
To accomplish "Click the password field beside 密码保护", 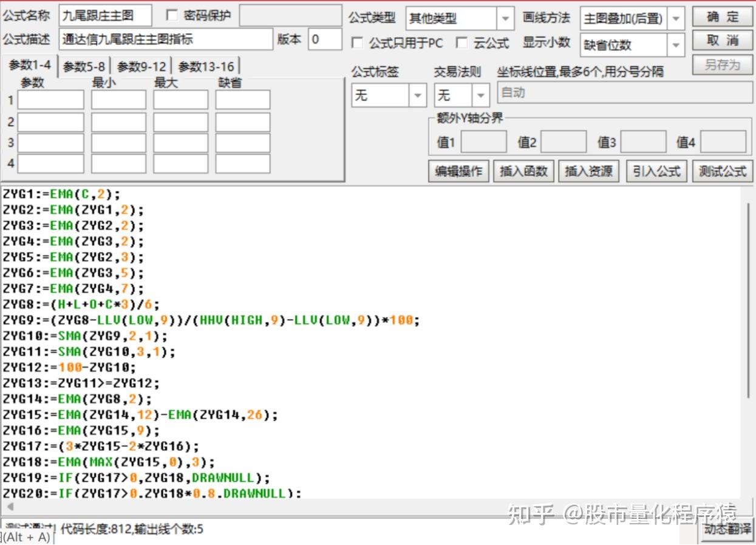I will pos(290,16).
